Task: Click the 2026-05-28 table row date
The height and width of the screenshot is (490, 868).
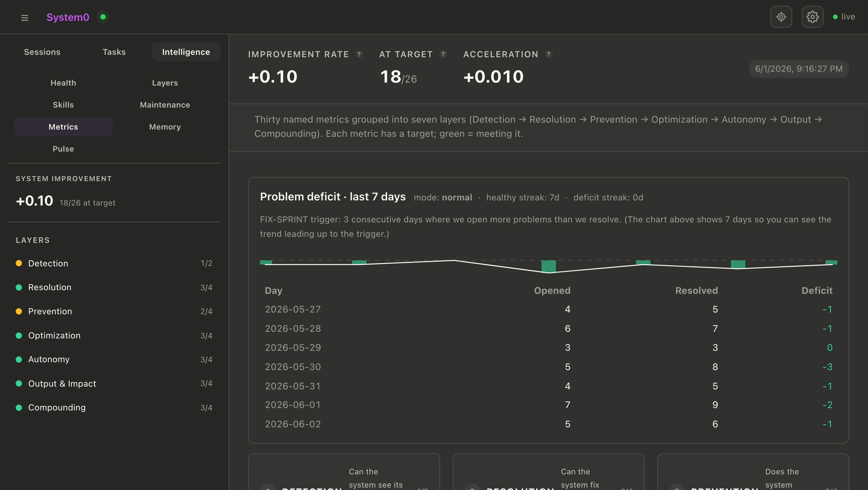Action: click(293, 328)
